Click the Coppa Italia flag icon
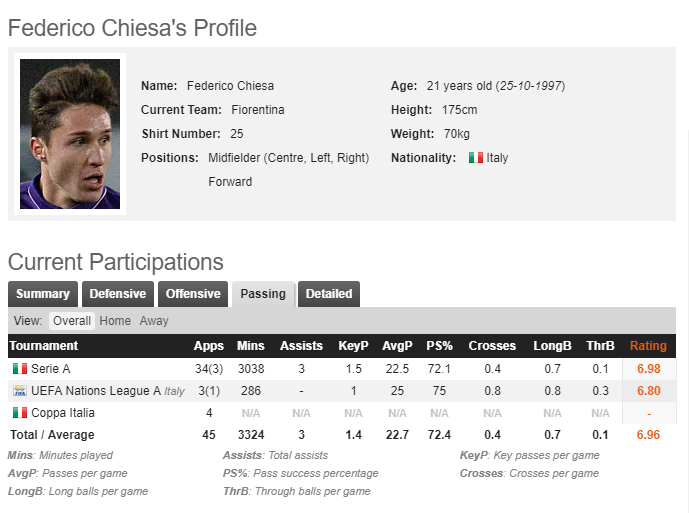Image resolution: width=689 pixels, height=513 pixels. 20,412
